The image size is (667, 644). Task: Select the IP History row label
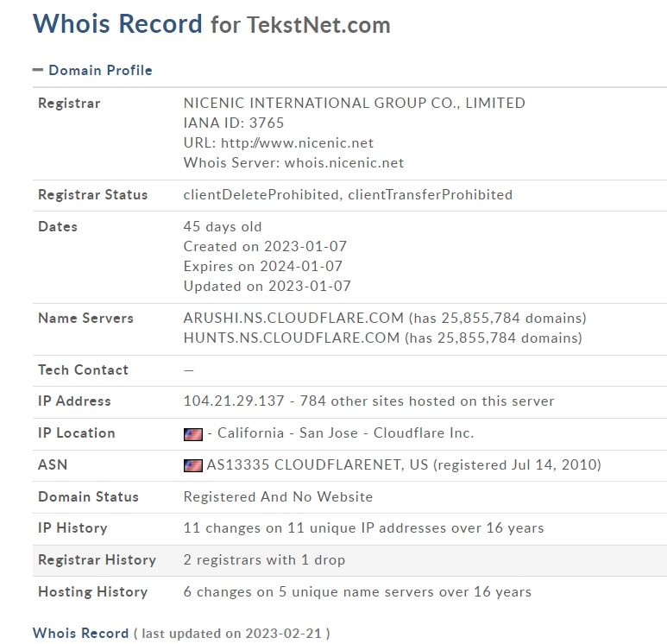(x=72, y=528)
